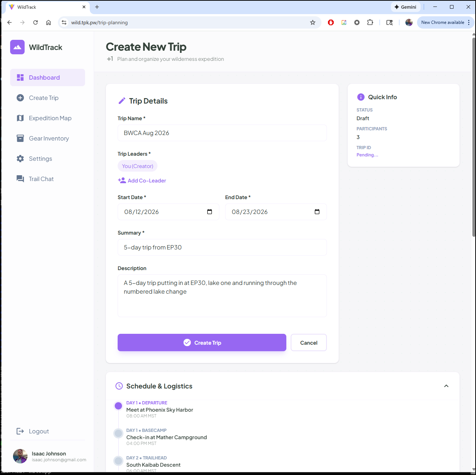Click the Cancel button

[x=308, y=342]
